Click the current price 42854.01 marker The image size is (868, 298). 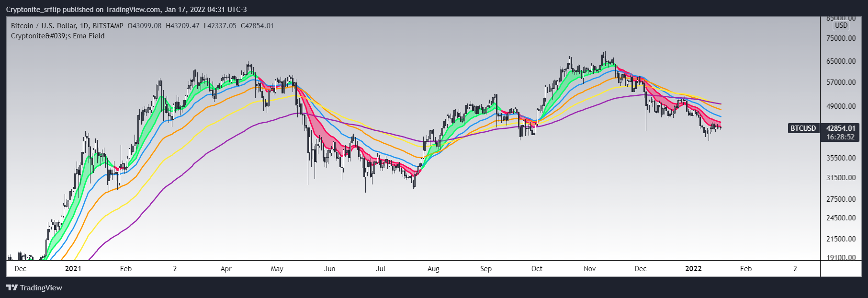pos(841,128)
